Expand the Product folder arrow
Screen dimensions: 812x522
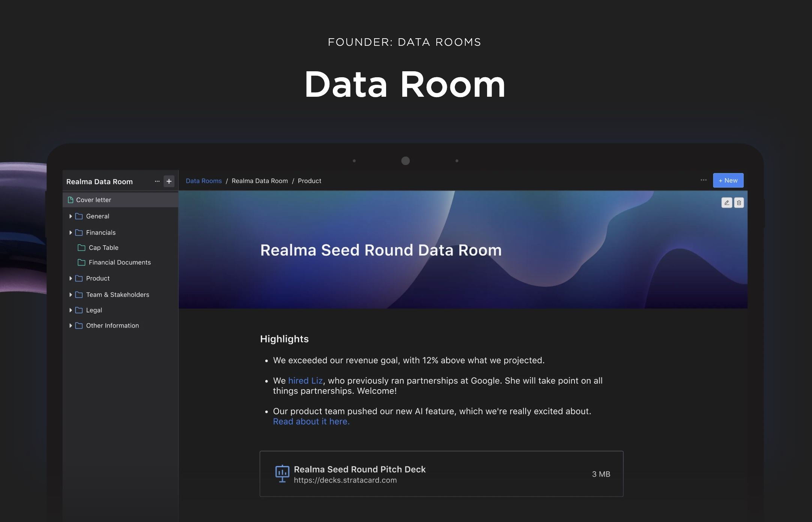(71, 278)
